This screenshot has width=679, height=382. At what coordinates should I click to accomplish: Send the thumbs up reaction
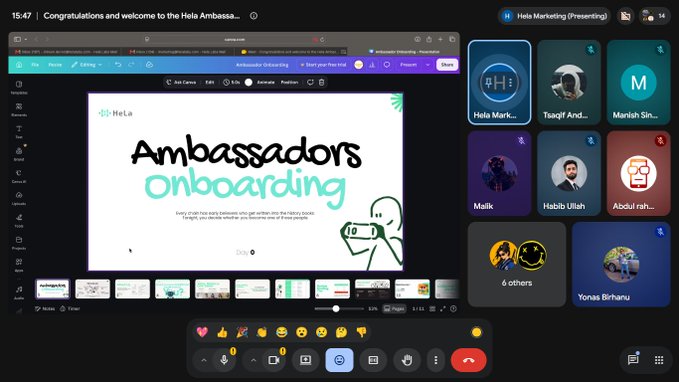222,332
